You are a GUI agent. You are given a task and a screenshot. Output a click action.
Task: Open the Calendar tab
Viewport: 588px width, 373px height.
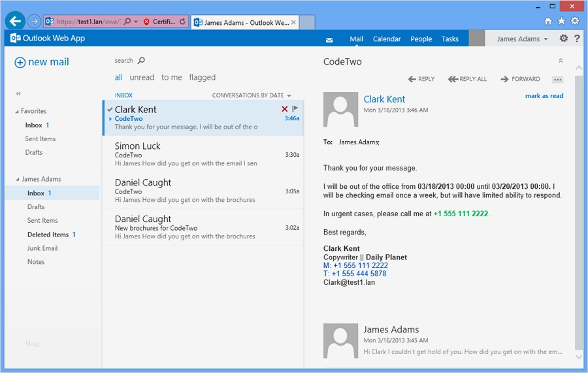[x=387, y=39]
